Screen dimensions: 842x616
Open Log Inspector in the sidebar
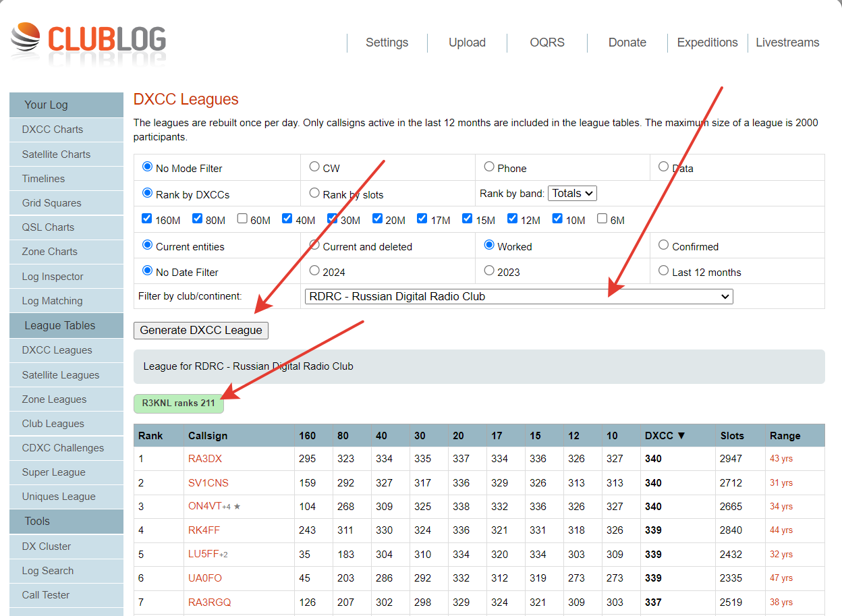tap(66, 277)
